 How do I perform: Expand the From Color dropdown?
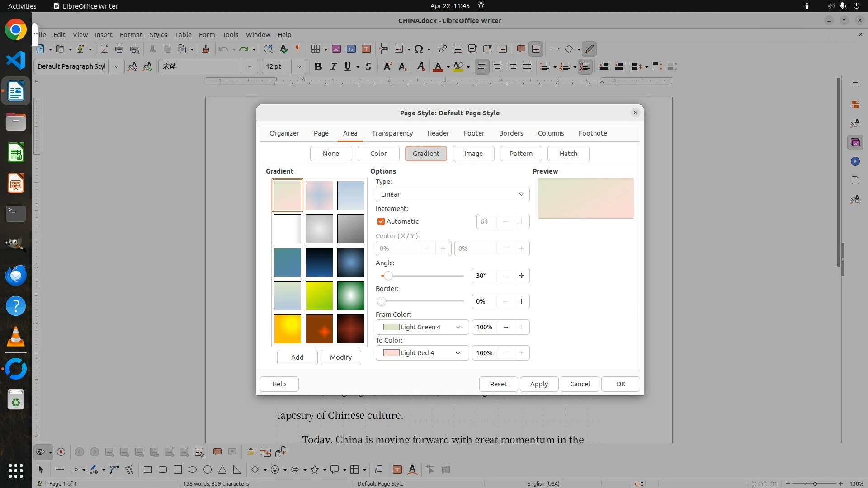tap(422, 327)
